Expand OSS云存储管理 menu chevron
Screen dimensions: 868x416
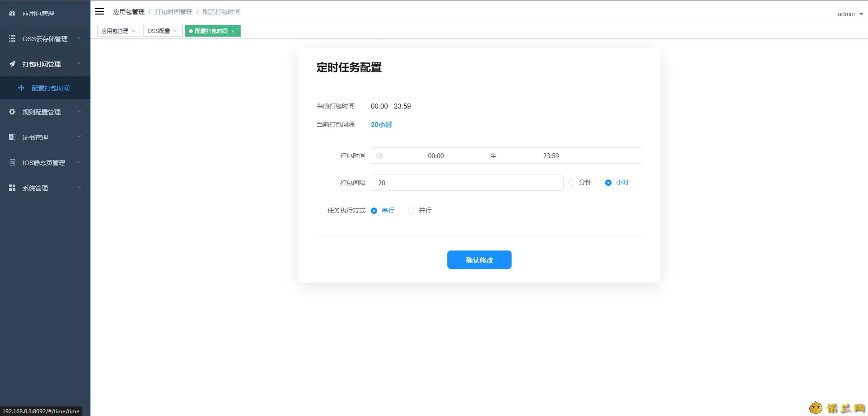tap(79, 38)
